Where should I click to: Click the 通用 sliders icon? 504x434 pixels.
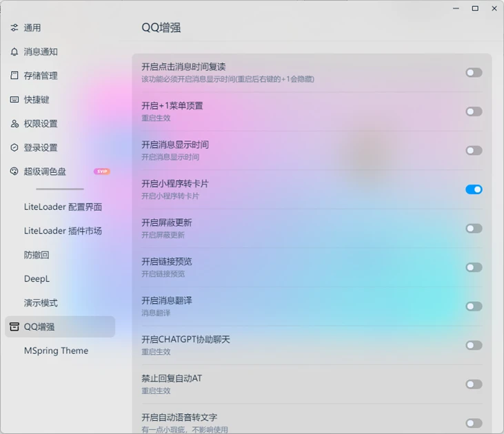click(x=14, y=28)
